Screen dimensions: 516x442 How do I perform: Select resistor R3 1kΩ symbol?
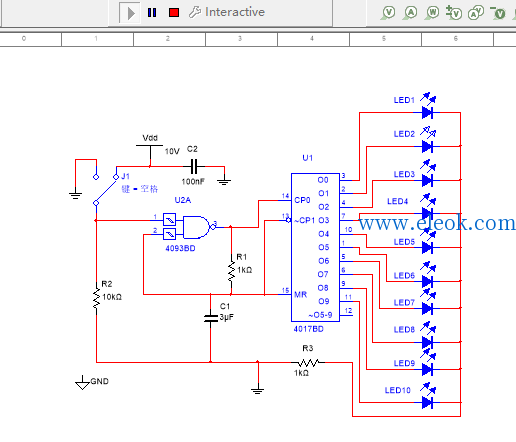(308, 362)
